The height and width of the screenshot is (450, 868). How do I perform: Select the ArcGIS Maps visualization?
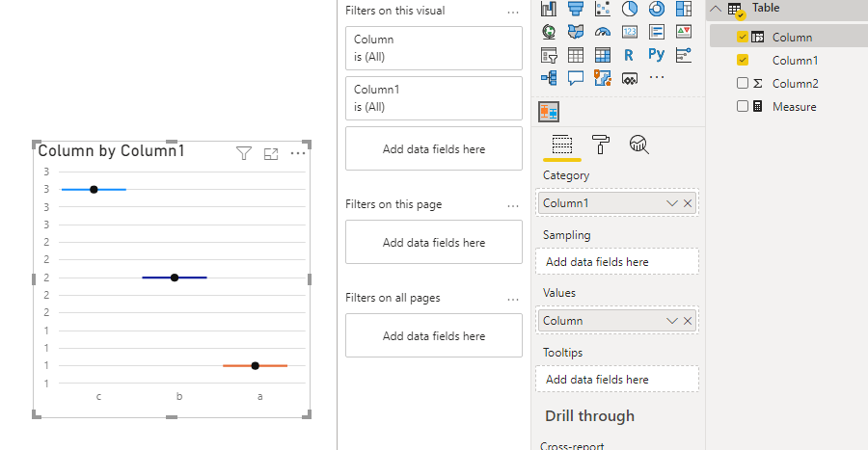(x=602, y=78)
